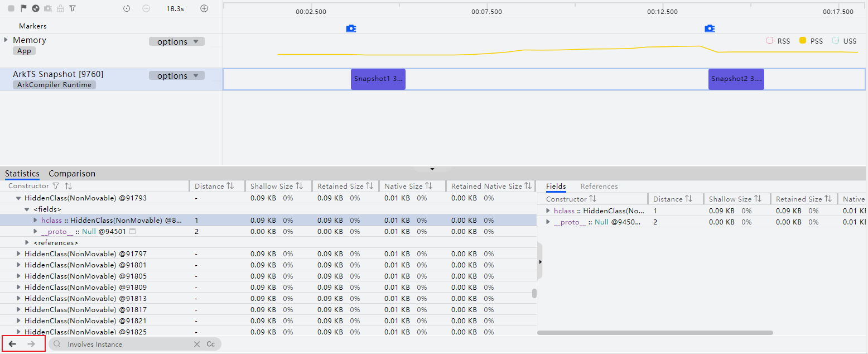
Task: Open the References tab in detail pane
Action: click(599, 186)
